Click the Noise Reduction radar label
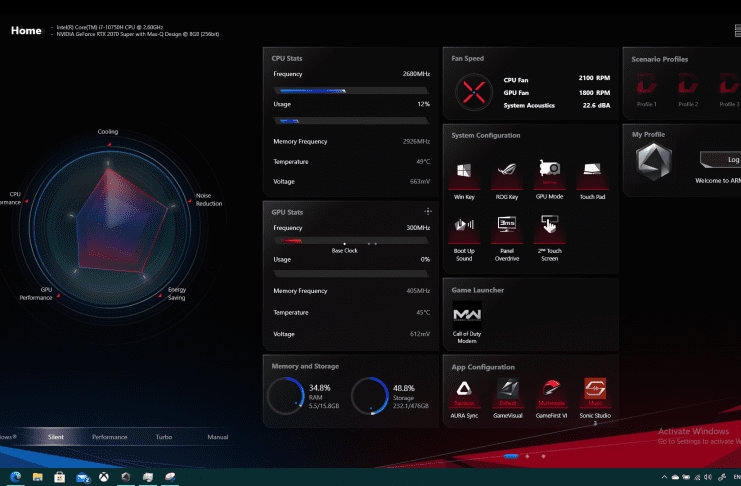 209,200
